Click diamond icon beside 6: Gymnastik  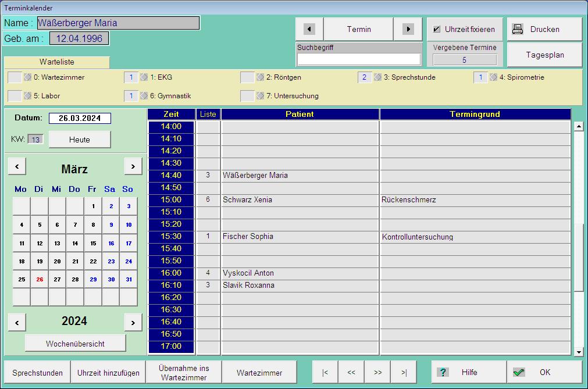[144, 96]
